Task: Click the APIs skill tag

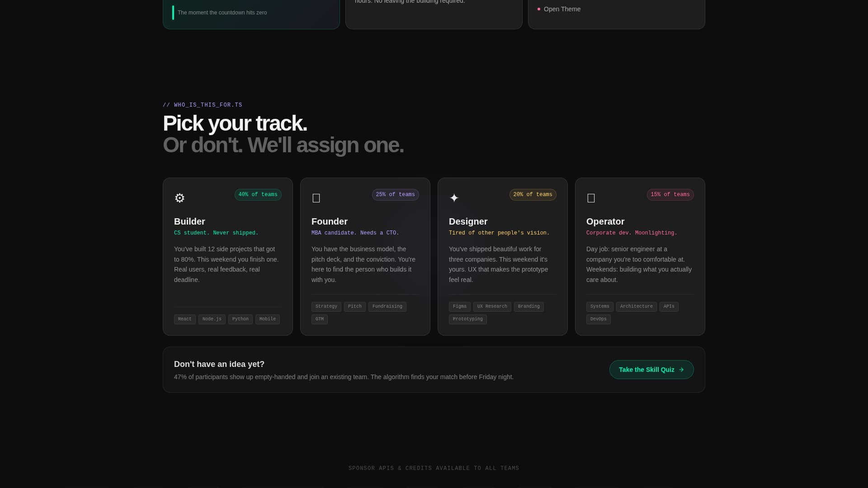Action: pyautogui.click(x=669, y=307)
